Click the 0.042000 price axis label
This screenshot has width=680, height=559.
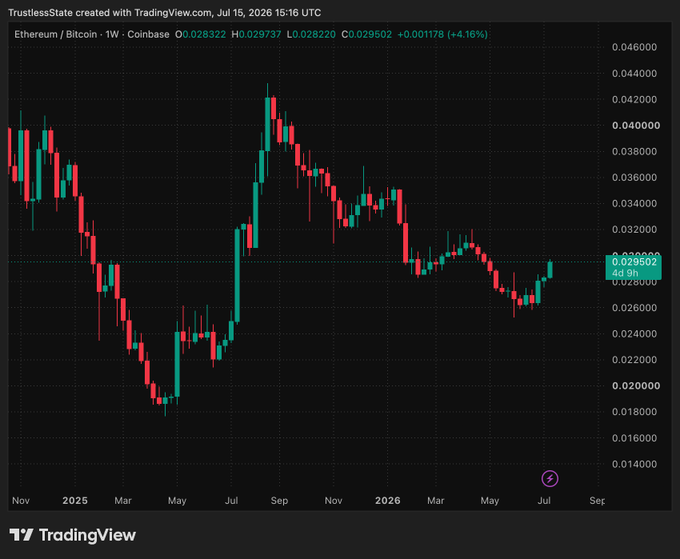634,99
